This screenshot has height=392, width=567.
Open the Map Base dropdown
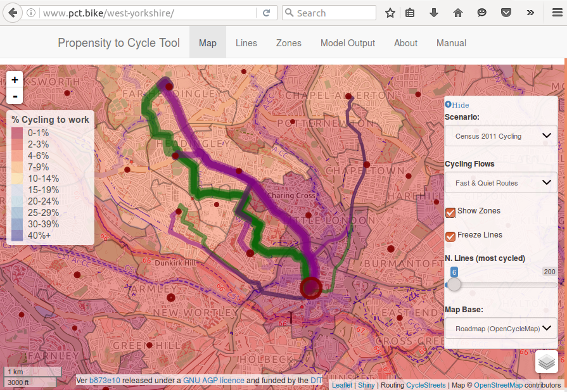pos(500,329)
